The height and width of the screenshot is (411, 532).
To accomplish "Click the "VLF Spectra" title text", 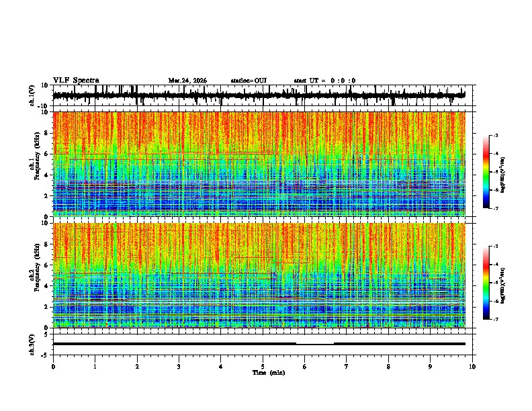I will coord(76,81).
